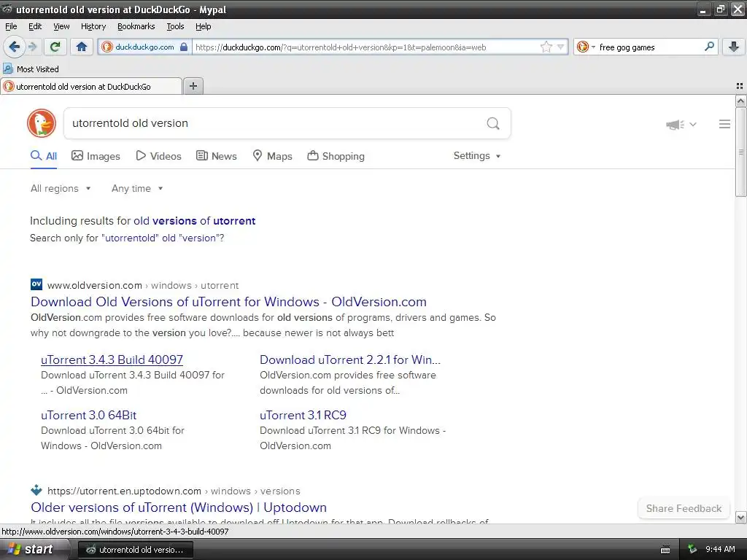Open Download uTorrent 2.2.1 for Win link
Screen dimensions: 747x560
[350, 360]
